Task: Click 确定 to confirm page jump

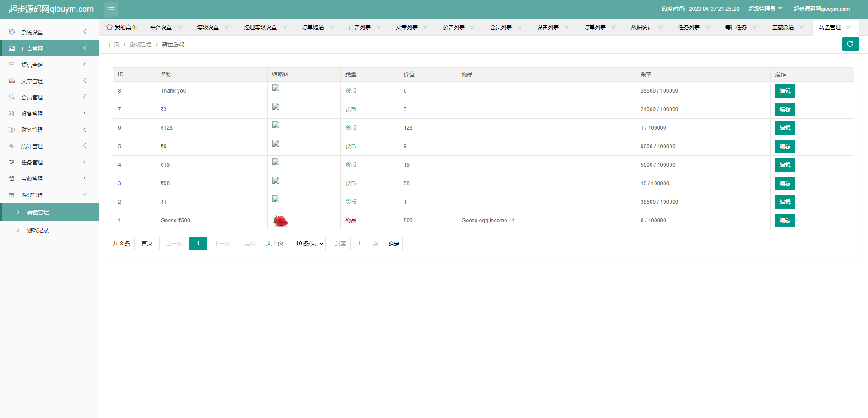Action: coord(393,244)
